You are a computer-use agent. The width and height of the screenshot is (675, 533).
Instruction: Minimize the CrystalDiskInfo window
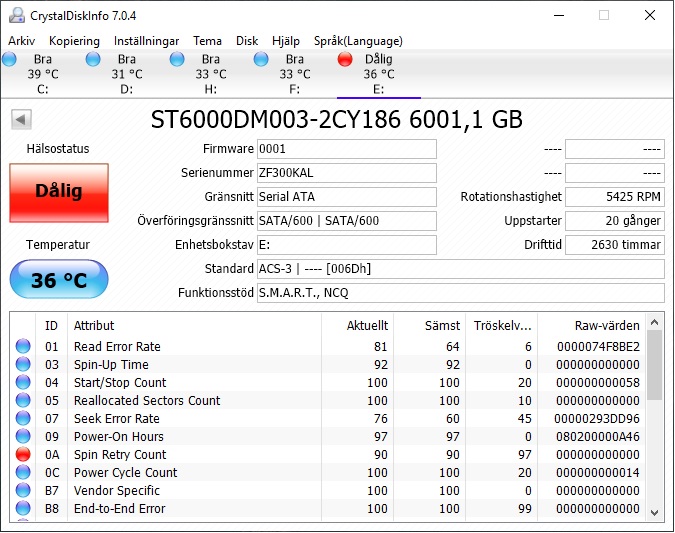pyautogui.click(x=559, y=15)
